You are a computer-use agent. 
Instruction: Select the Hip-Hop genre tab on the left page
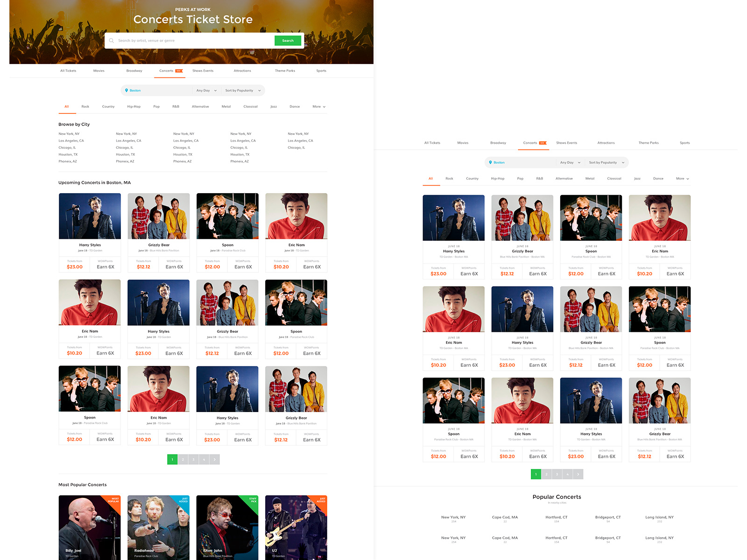click(134, 107)
